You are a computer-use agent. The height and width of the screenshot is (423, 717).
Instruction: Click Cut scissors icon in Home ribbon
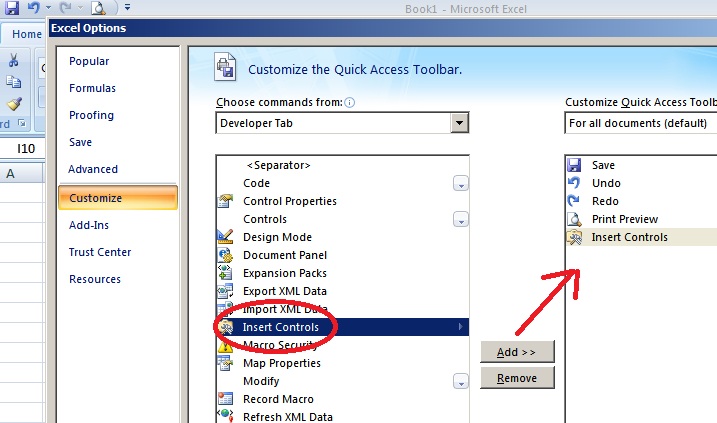14,60
